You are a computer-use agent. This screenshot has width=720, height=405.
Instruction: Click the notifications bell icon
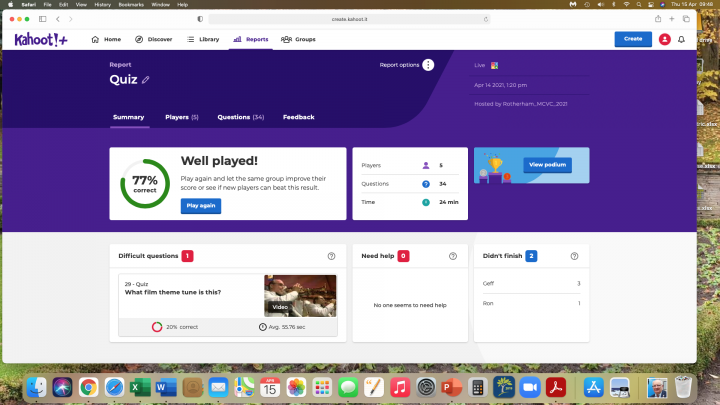(682, 39)
